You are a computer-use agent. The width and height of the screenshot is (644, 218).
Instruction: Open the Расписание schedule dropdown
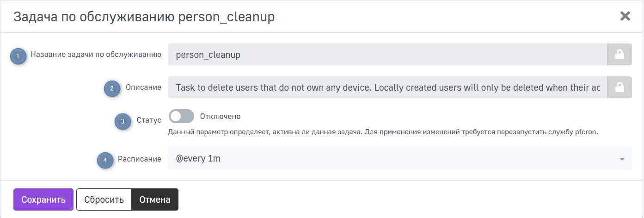tap(393, 159)
